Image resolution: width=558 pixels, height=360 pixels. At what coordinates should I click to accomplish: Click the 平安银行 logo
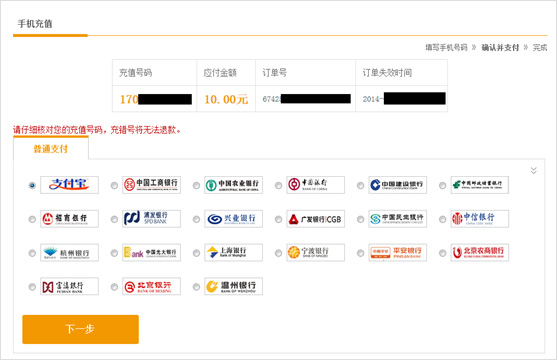[398, 253]
